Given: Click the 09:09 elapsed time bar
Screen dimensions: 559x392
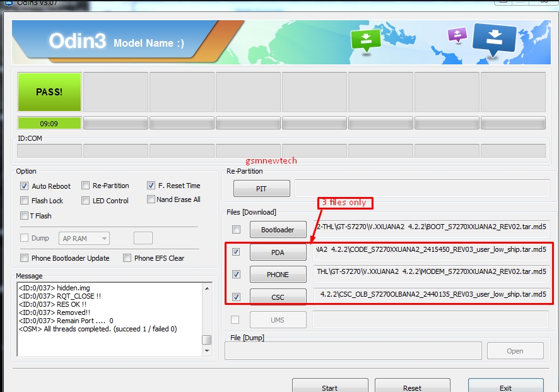Looking at the screenshot, I should point(49,124).
